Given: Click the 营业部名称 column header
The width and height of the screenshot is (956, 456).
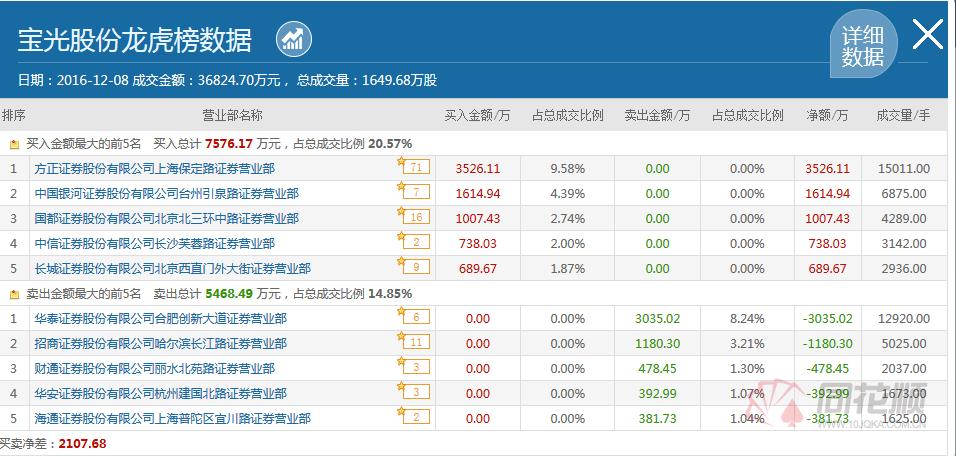Looking at the screenshot, I should pyautogui.click(x=232, y=115).
